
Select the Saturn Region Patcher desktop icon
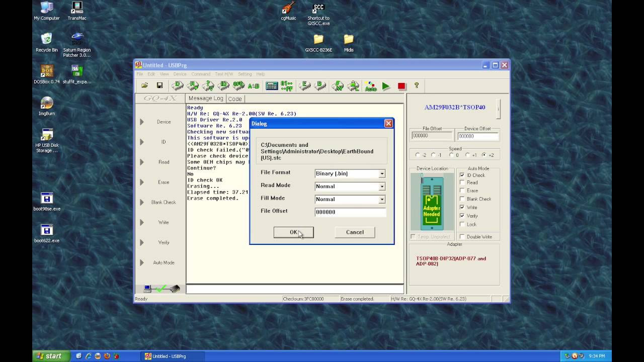click(77, 45)
